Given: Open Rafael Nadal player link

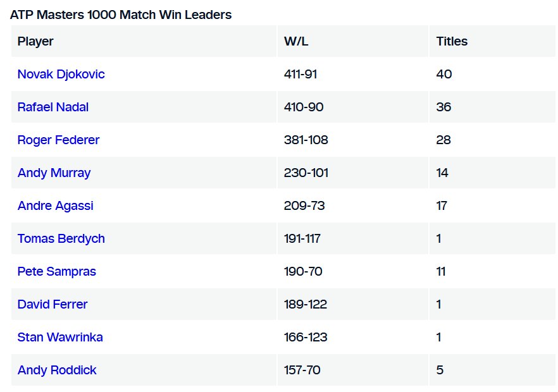Looking at the screenshot, I should pyautogui.click(x=53, y=107).
